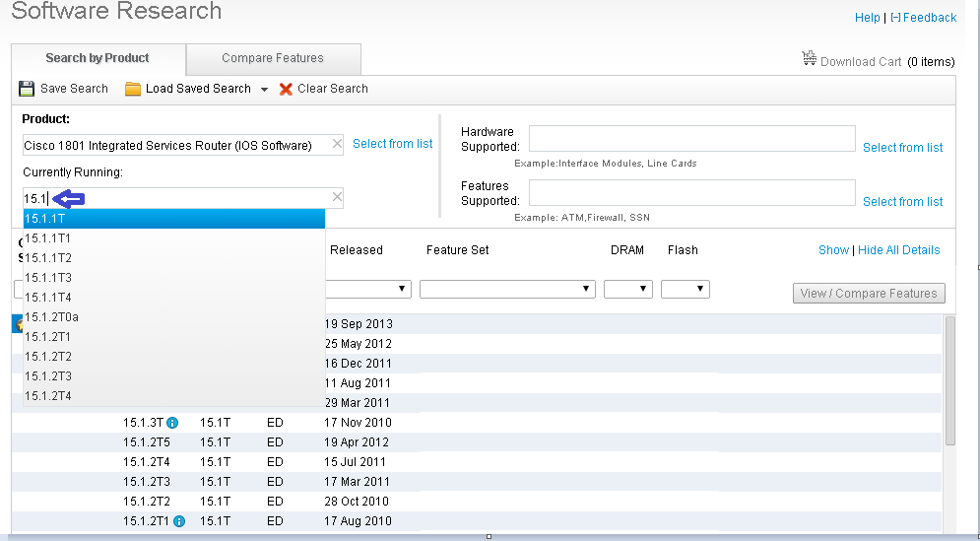Click Save Search label
This screenshot has width=980, height=541.
coord(75,89)
